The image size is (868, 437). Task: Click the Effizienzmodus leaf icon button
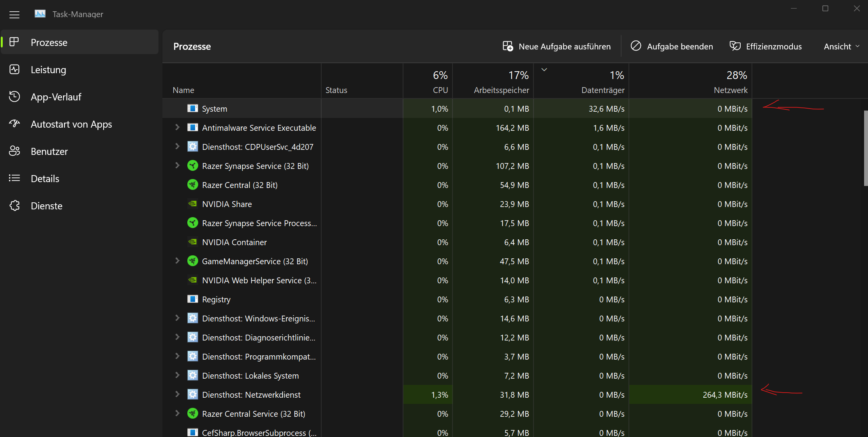735,46
